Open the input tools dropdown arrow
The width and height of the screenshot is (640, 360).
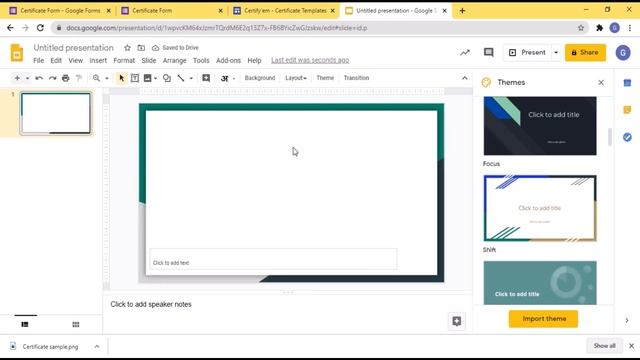point(234,78)
